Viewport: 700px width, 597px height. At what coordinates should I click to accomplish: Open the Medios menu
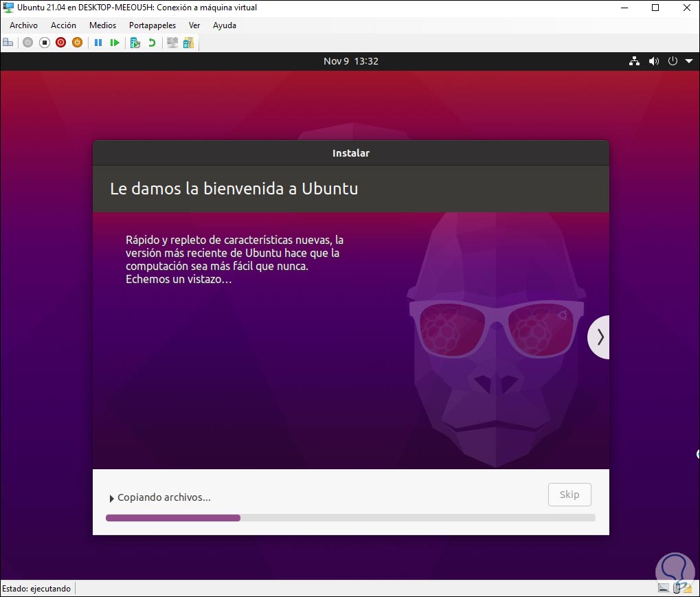point(102,25)
